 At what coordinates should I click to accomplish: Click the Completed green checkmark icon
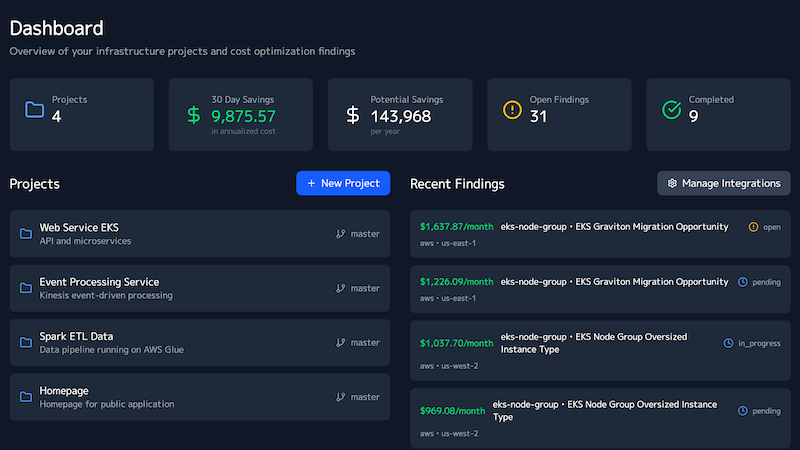click(x=672, y=110)
